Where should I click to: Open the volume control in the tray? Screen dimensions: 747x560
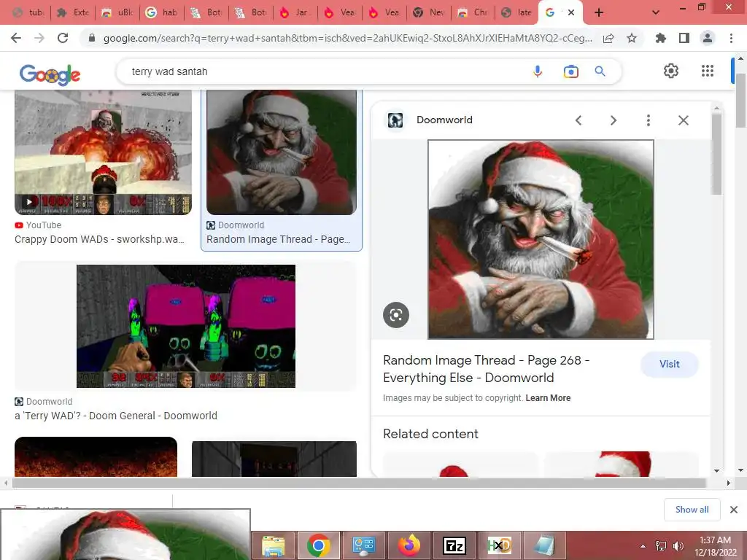click(678, 546)
